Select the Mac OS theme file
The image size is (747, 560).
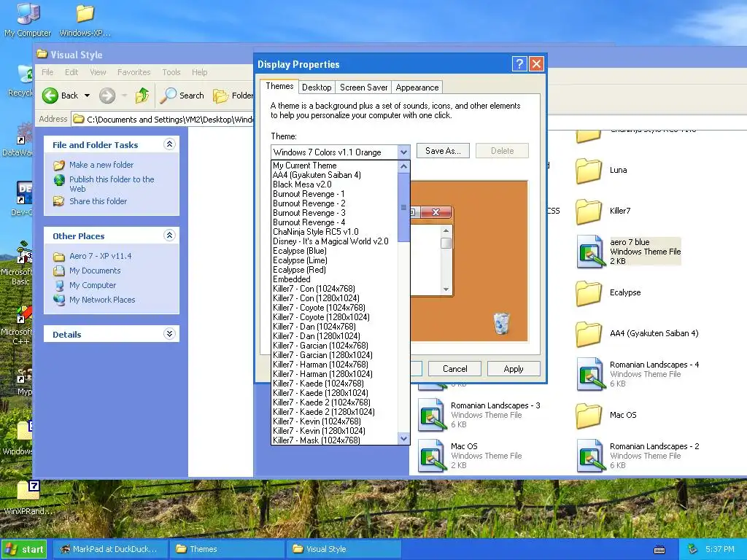point(470,456)
